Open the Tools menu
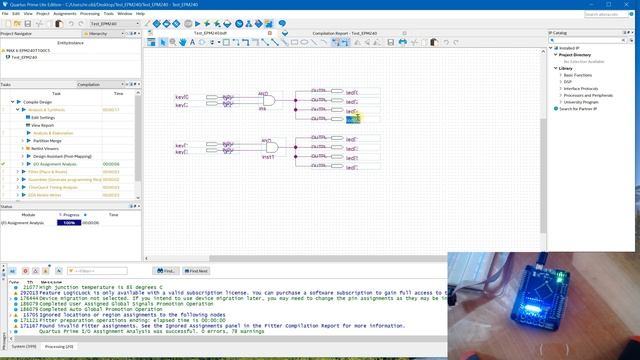640x360 pixels. coord(109,13)
